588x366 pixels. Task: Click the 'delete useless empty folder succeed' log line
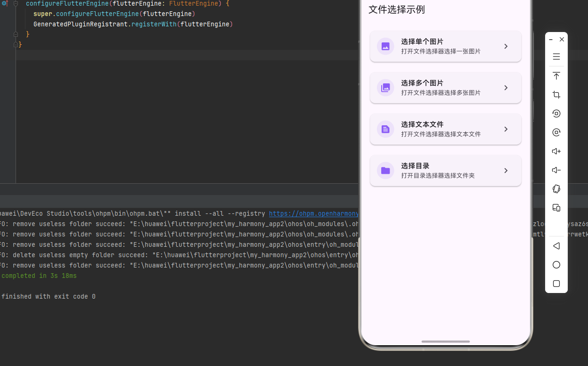coord(179,255)
